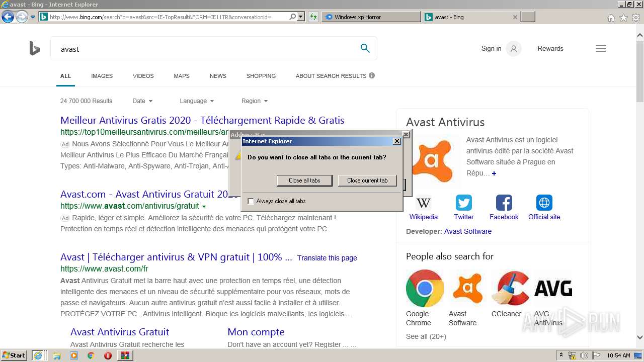Click the Bing search magnifier icon
The width and height of the screenshot is (644, 362).
coord(365,48)
